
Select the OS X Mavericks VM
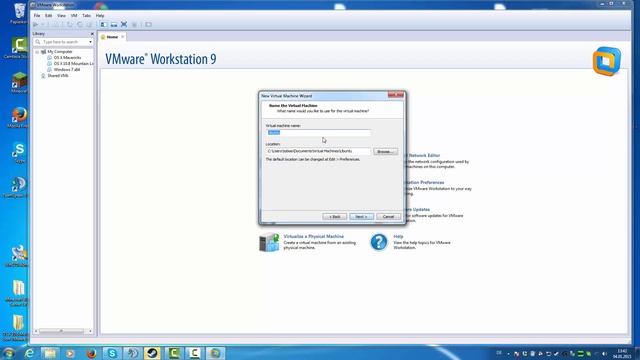coord(67,58)
